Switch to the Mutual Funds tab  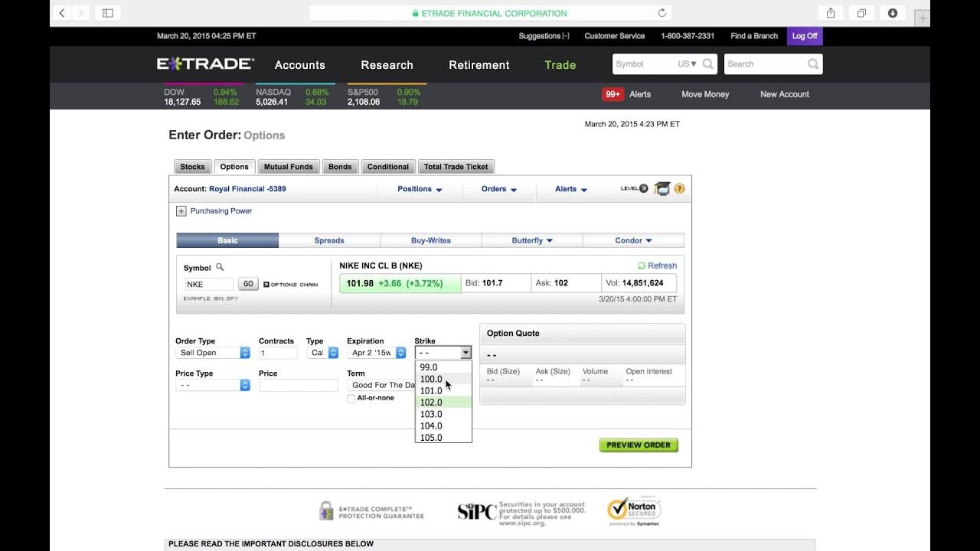(x=289, y=167)
